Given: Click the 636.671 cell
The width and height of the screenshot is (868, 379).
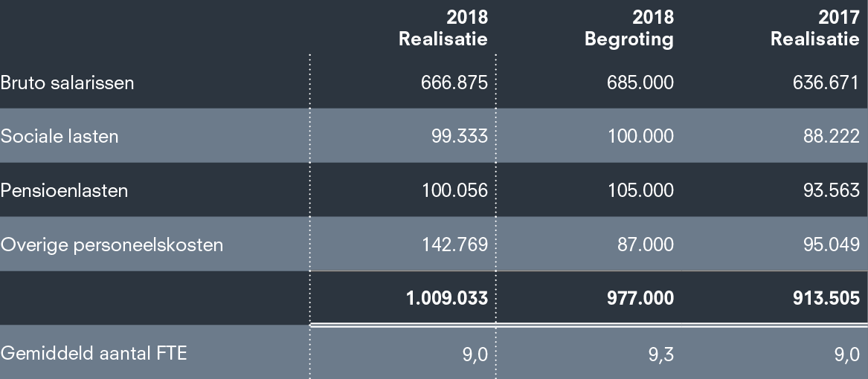Looking at the screenshot, I should click(x=826, y=82).
